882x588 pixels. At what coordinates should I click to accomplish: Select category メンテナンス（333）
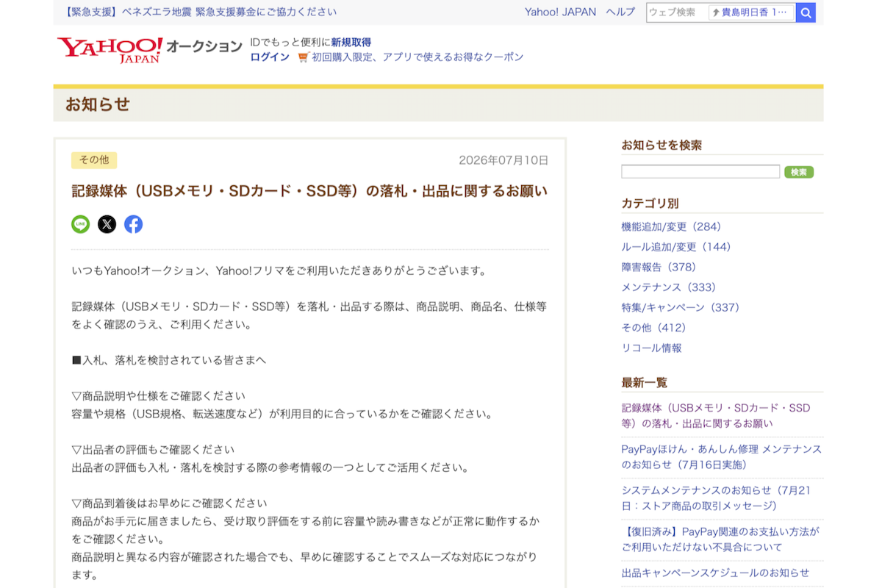point(671,287)
